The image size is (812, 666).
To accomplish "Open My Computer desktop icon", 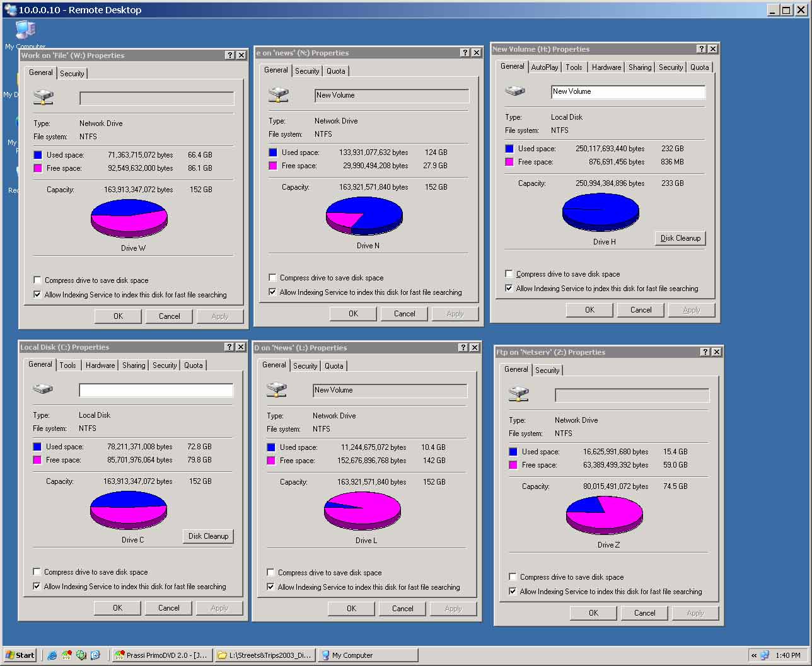I will click(25, 32).
